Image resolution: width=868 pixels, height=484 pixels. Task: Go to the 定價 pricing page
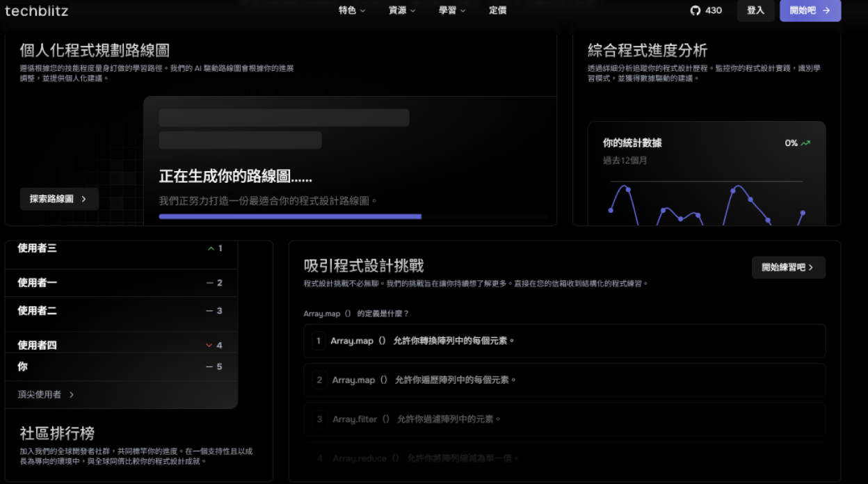point(497,10)
